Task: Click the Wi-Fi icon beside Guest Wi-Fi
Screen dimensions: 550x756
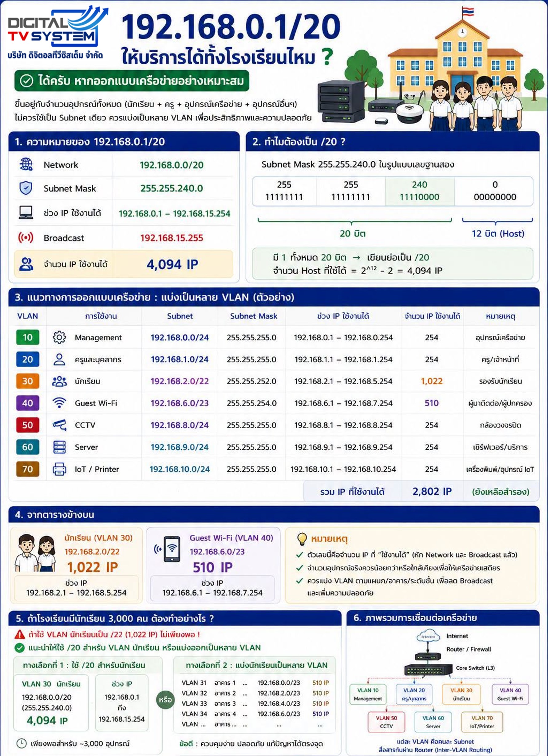Action: [59, 403]
